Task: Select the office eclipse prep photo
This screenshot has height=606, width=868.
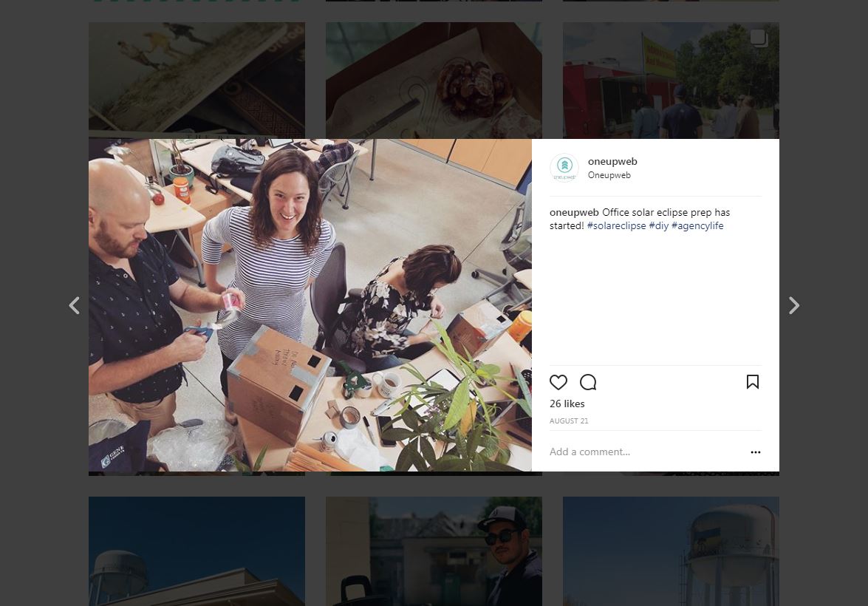Action: point(310,305)
